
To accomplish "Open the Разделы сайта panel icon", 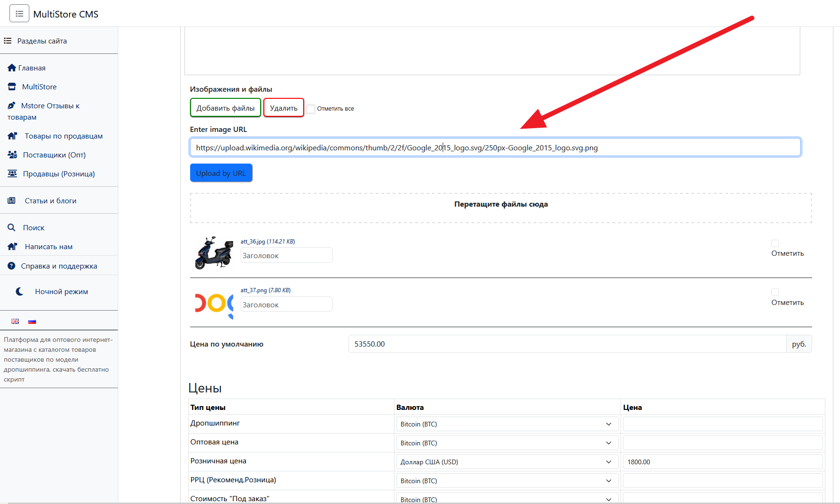I will tap(8, 41).
